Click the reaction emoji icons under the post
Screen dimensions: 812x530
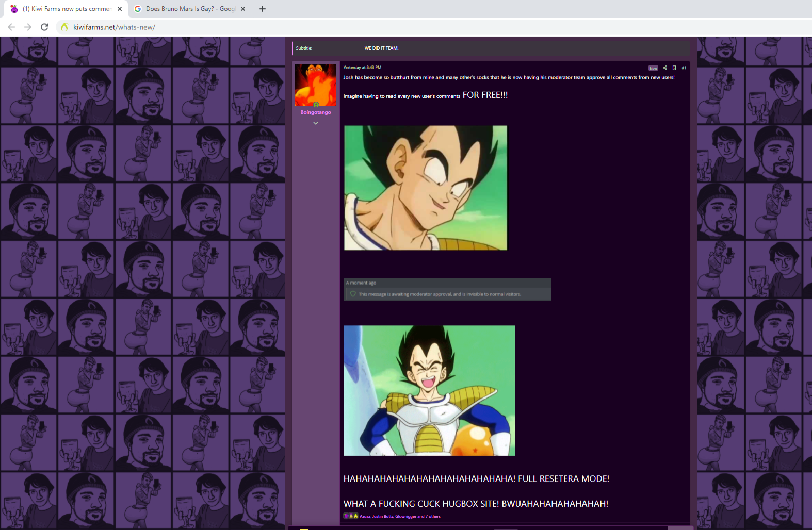(x=351, y=516)
